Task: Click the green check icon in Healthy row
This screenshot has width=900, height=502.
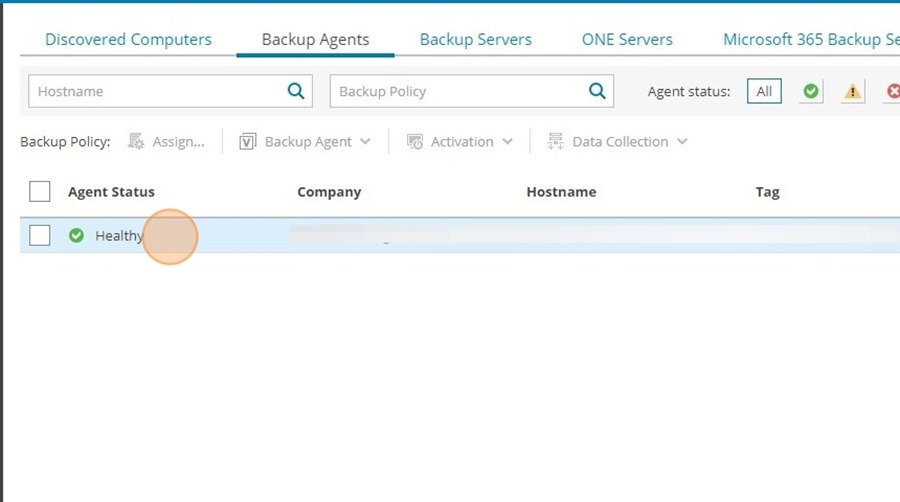Action: pyautogui.click(x=76, y=235)
